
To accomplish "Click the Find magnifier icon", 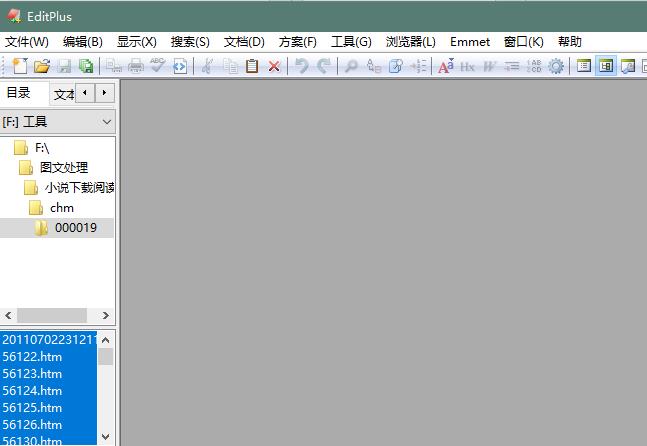I will tap(351, 66).
